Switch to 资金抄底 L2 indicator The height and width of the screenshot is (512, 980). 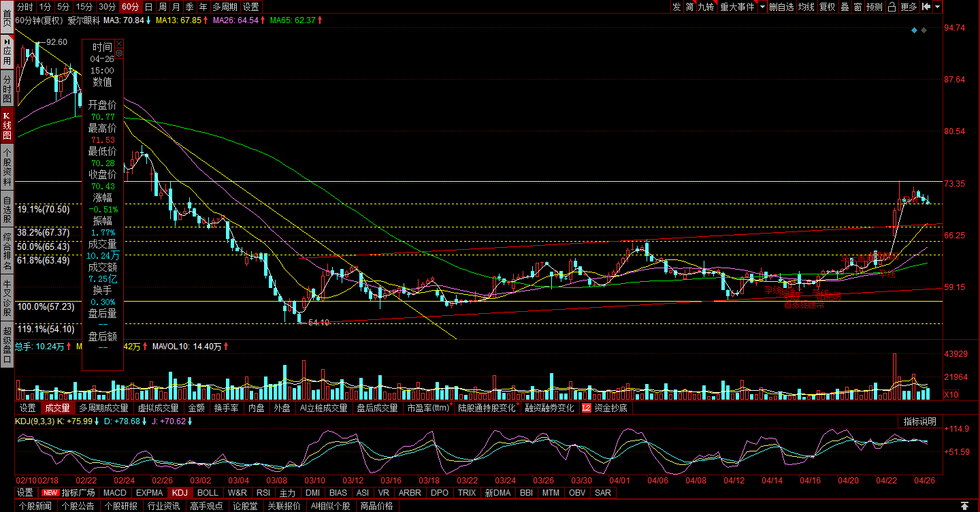click(x=605, y=408)
